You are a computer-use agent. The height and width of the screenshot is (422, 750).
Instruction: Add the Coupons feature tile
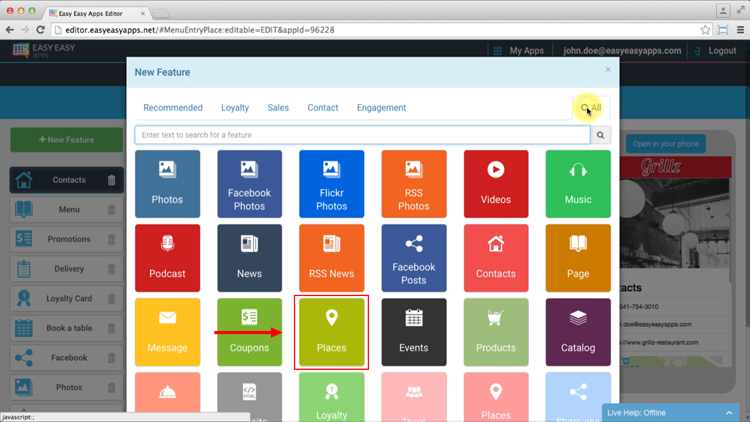(249, 332)
